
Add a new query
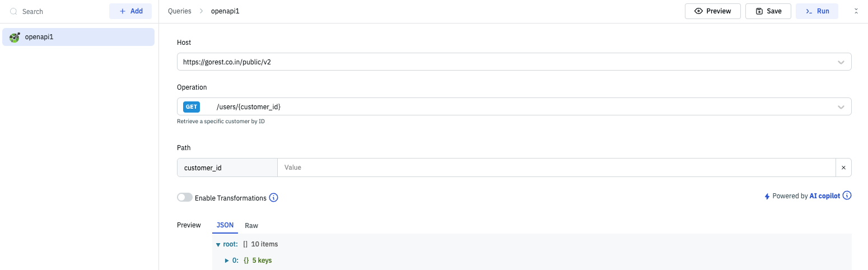click(x=130, y=11)
